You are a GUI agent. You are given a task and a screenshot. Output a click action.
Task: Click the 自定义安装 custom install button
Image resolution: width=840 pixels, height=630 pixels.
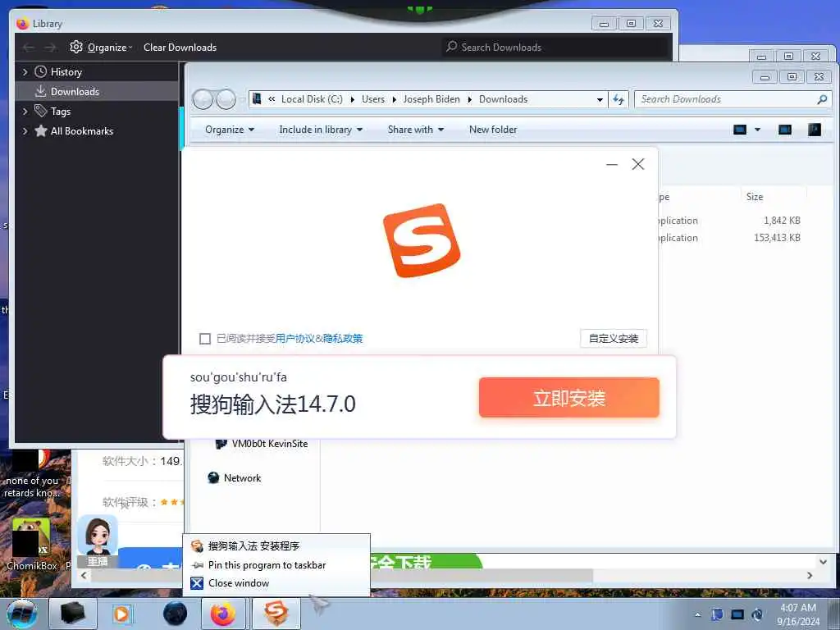(614, 339)
